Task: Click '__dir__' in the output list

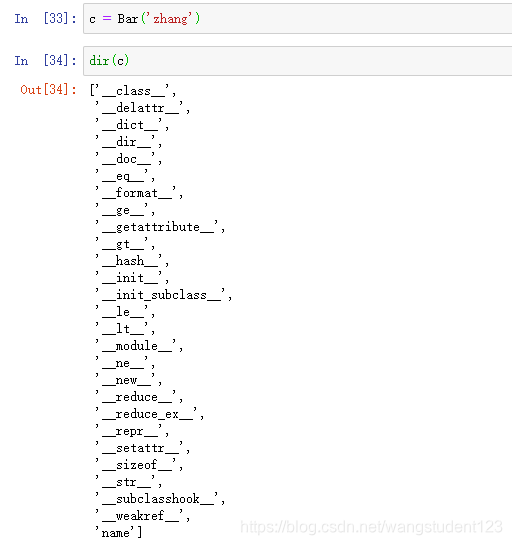Action: [x=125, y=142]
